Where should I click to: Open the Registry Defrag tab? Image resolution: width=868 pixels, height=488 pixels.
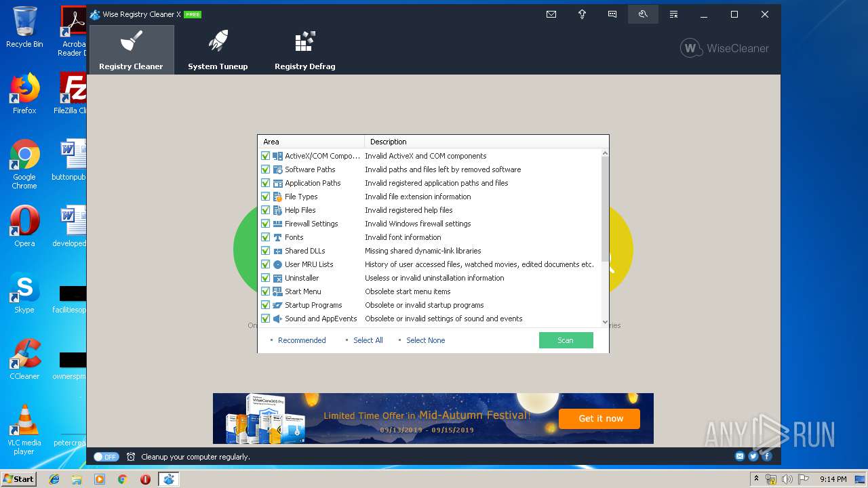pyautogui.click(x=304, y=49)
